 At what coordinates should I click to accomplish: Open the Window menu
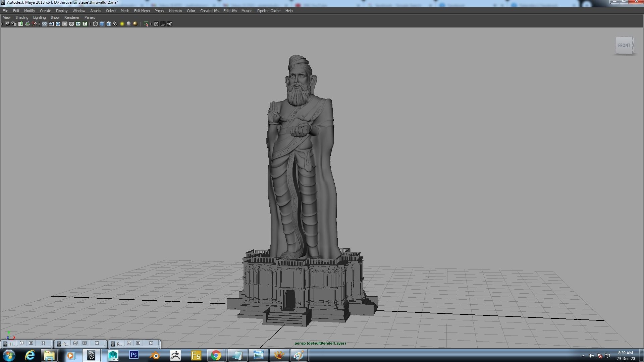[79, 11]
